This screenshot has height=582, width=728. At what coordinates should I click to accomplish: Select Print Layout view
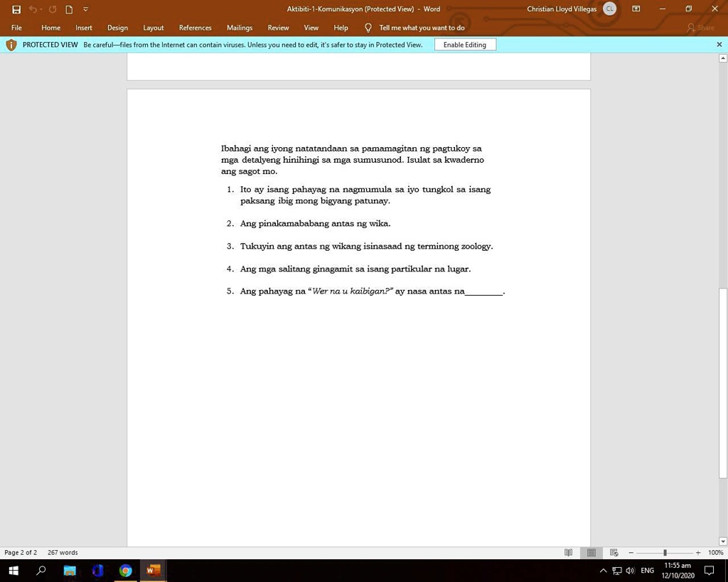tap(591, 553)
